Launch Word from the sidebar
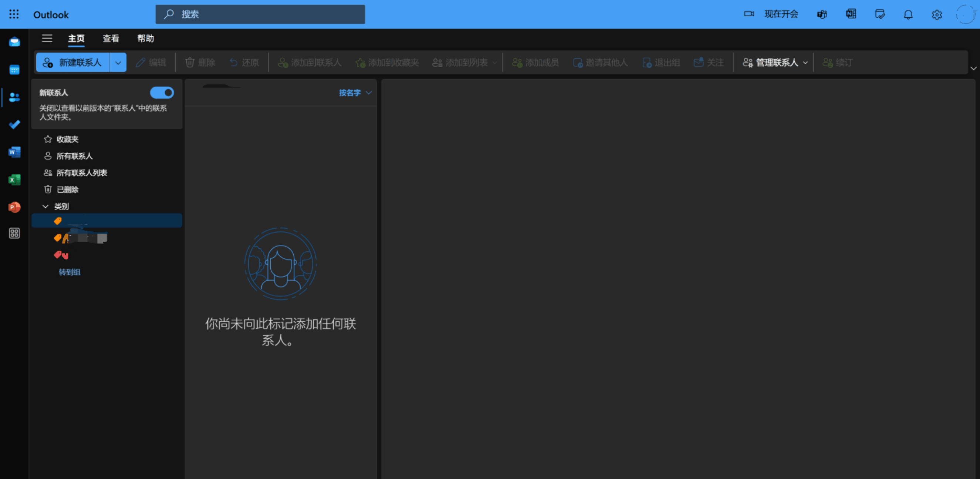 click(x=14, y=152)
